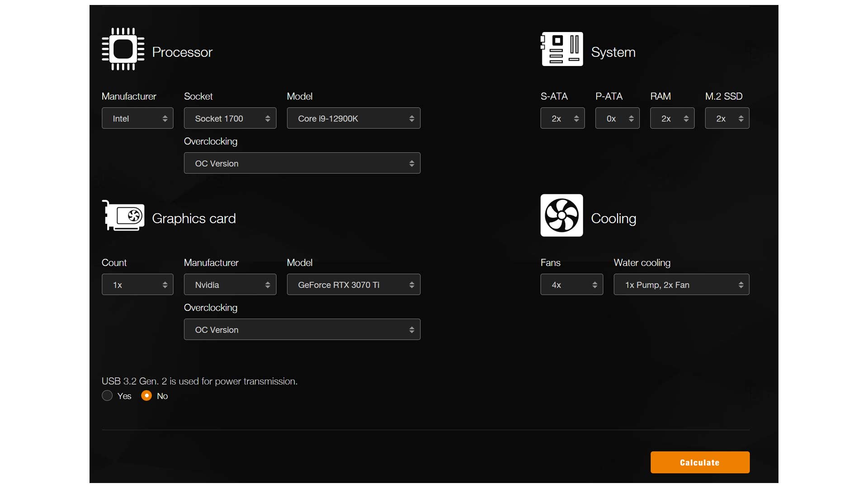Open the Water cooling pump dropdown

coord(681,285)
